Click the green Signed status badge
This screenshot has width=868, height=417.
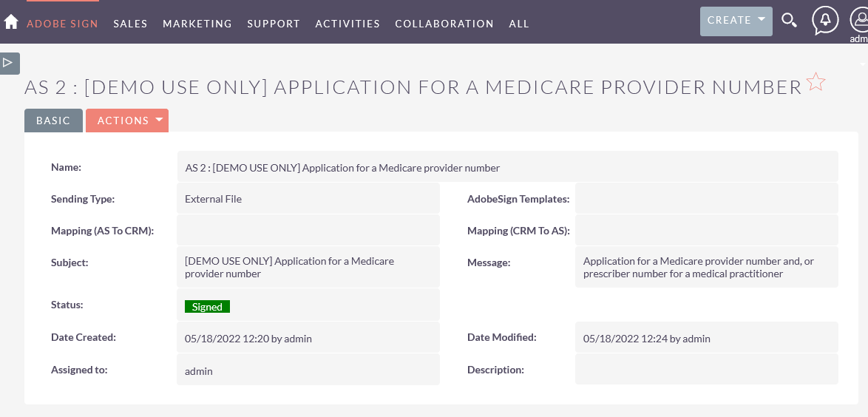click(x=207, y=307)
